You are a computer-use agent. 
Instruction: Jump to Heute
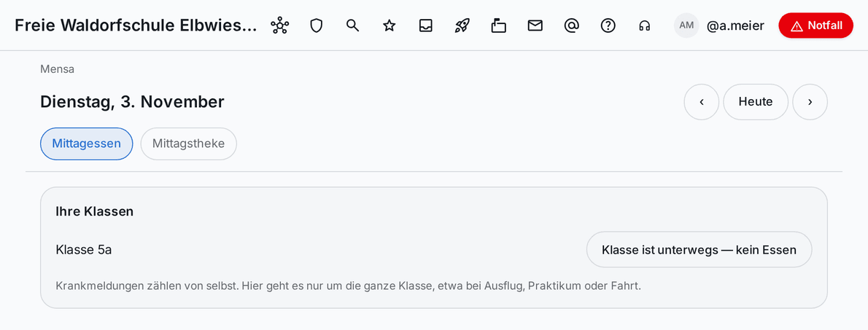pos(756,102)
